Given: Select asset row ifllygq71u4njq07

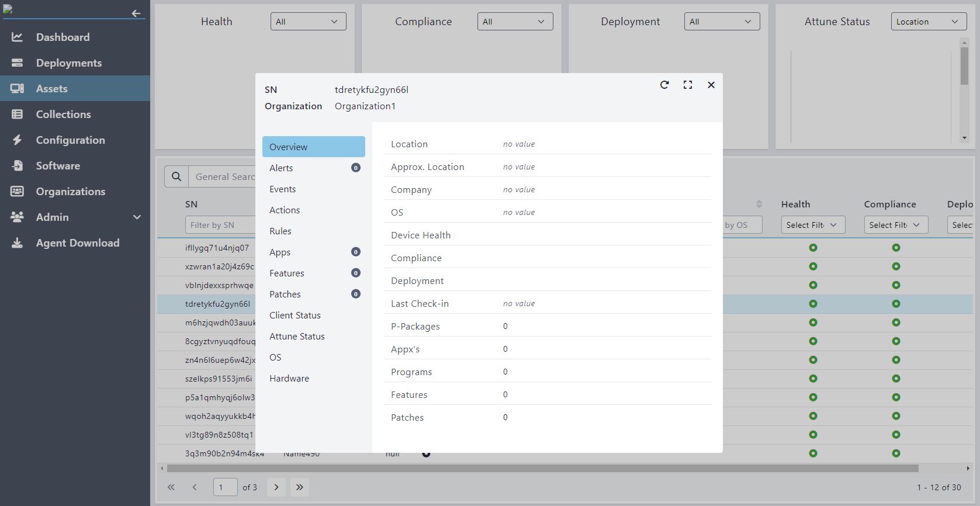Looking at the screenshot, I should 217,248.
